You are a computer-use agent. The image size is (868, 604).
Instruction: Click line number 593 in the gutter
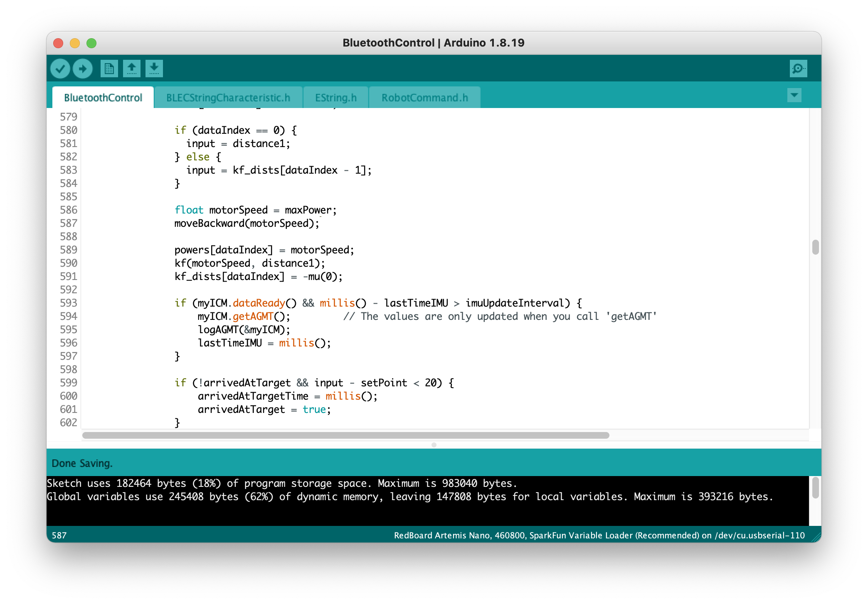click(69, 303)
